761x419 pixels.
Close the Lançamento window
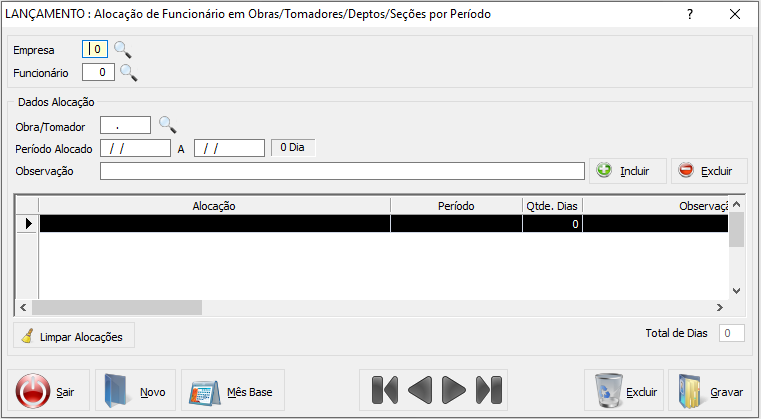click(735, 14)
